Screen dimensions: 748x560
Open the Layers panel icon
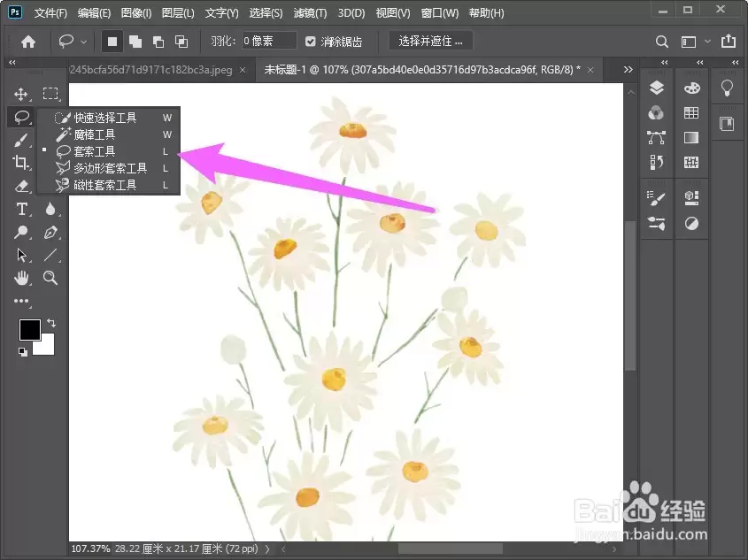coord(657,88)
